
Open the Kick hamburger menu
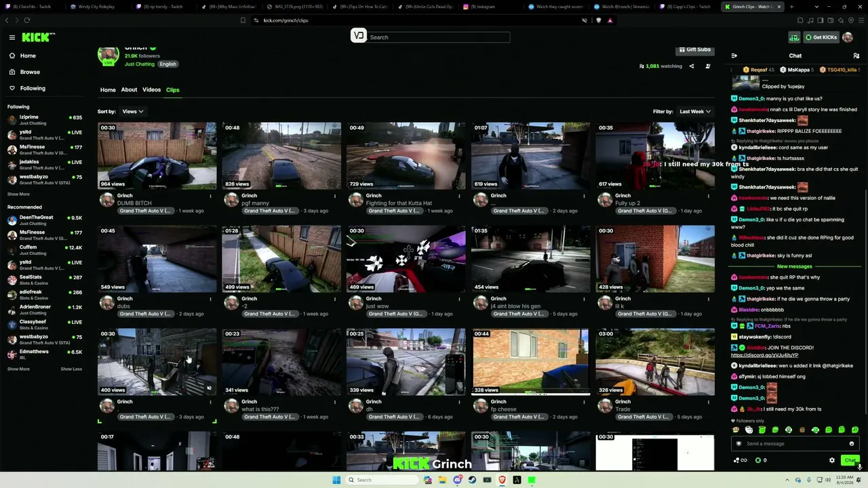tap(12, 37)
